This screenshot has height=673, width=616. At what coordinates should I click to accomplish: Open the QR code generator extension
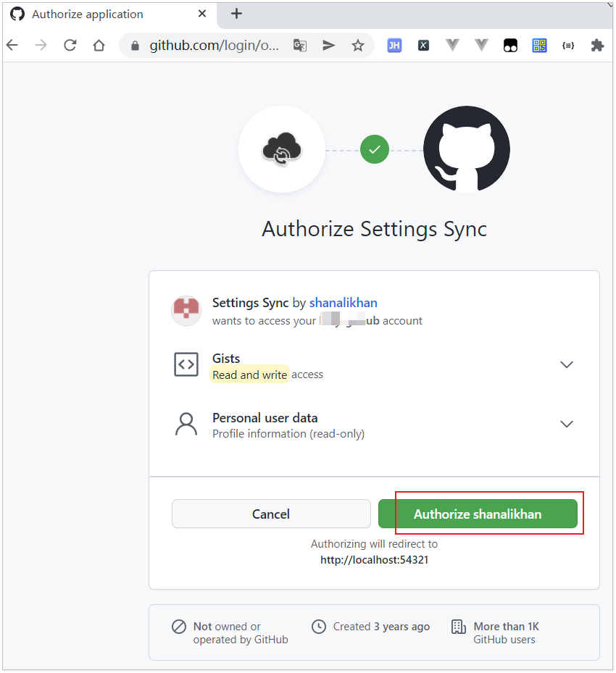[539, 45]
